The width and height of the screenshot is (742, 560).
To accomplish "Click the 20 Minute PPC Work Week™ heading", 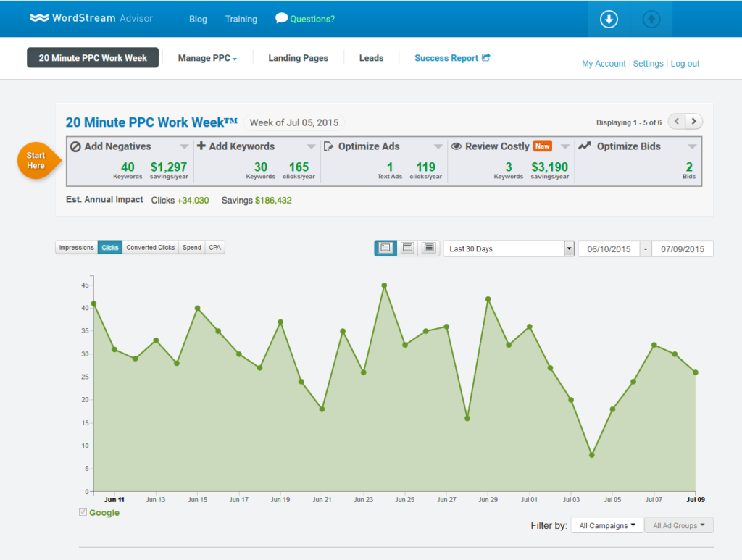I will (151, 122).
